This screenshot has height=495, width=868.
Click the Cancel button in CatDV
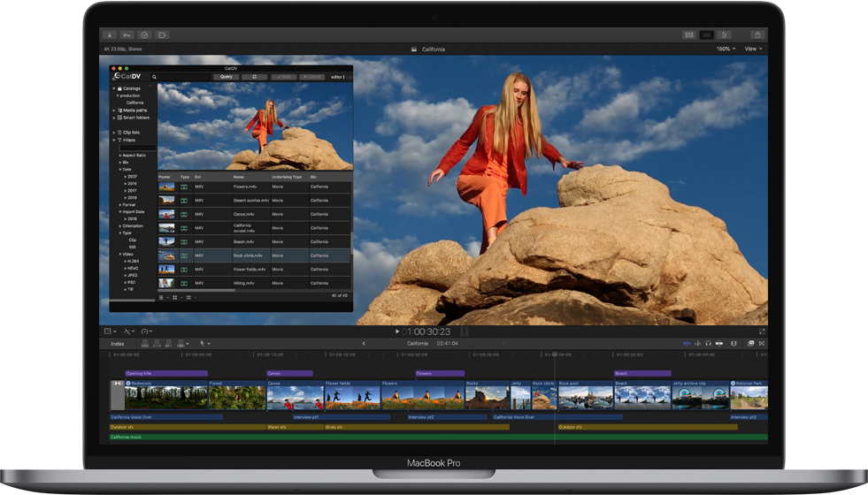point(312,77)
